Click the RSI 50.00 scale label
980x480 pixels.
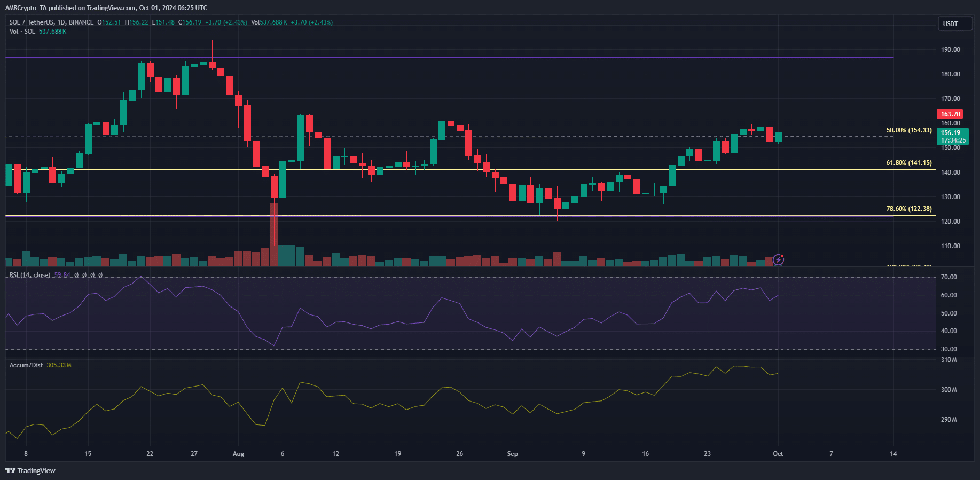tap(948, 313)
